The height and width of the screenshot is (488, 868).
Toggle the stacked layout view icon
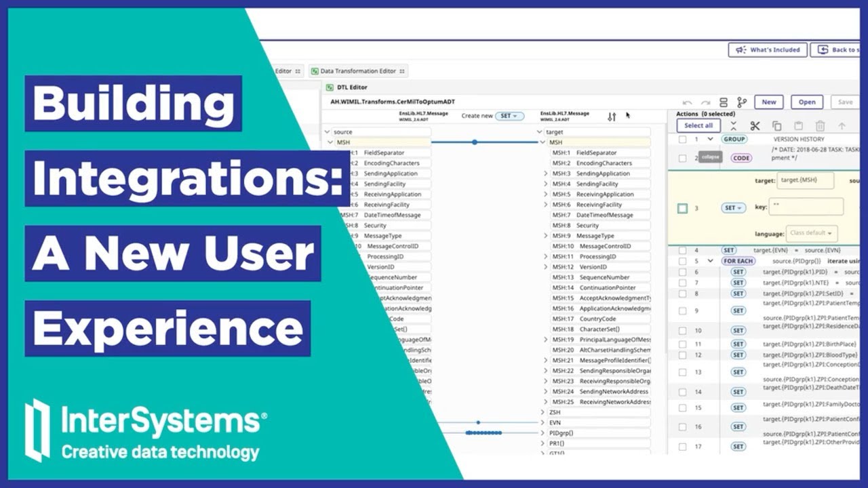[x=724, y=102]
